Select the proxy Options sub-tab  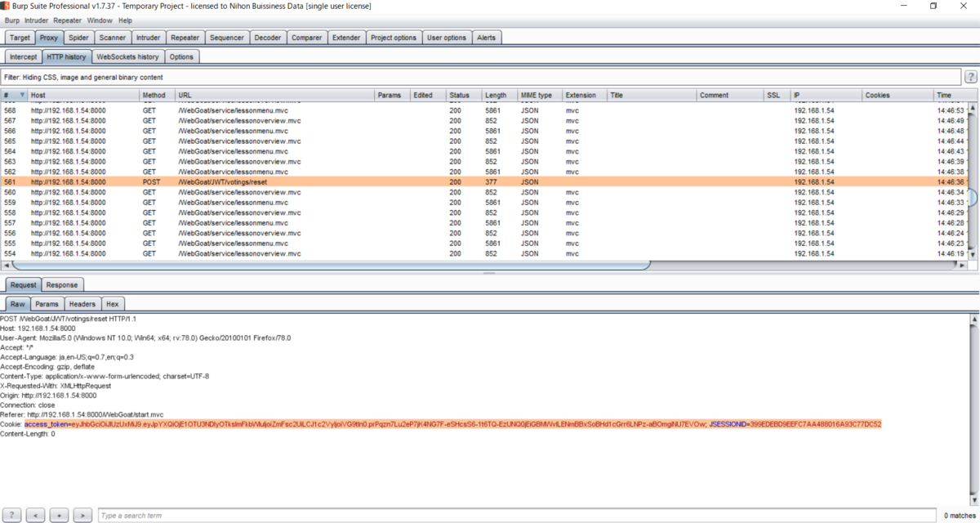pyautogui.click(x=181, y=57)
